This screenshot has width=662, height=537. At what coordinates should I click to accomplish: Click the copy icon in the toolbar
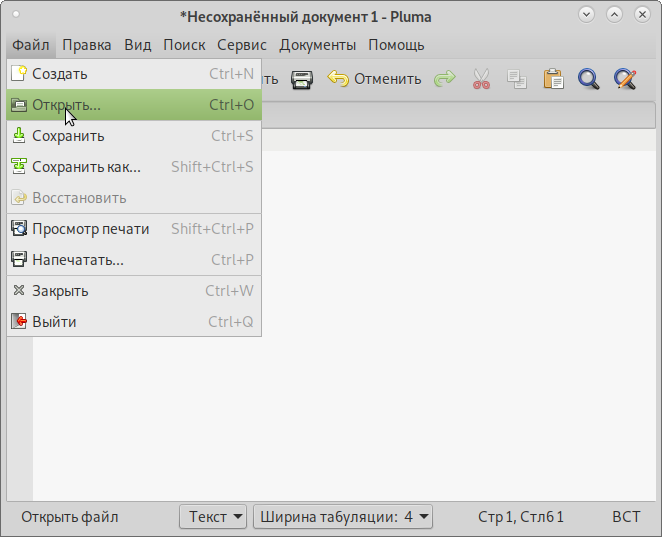click(516, 79)
